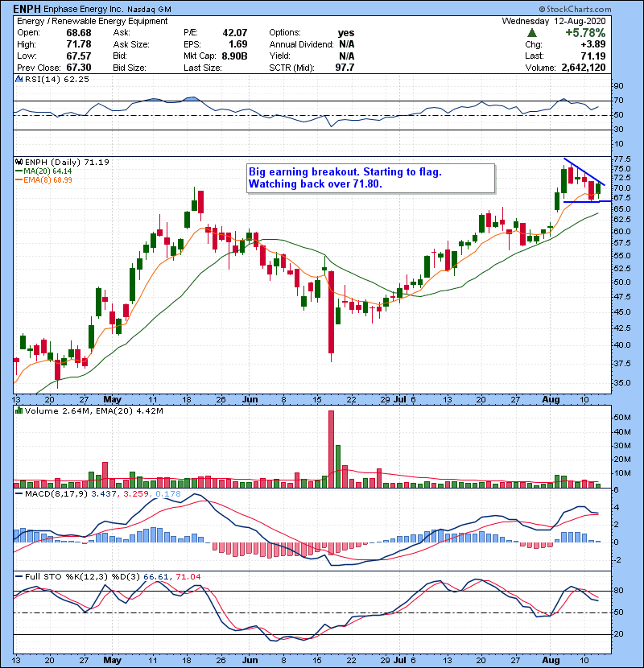The width and height of the screenshot is (644, 668).
Task: Click the Nasdaq GM exchange label
Action: pyautogui.click(x=149, y=10)
